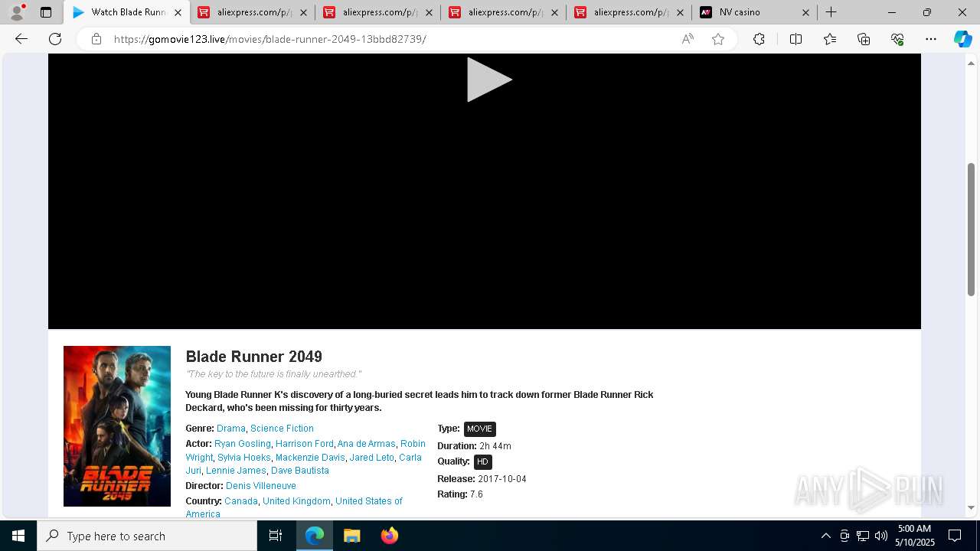Viewport: 980px width, 551px height.
Task: Open Read aloud icon in address bar
Action: pos(688,39)
